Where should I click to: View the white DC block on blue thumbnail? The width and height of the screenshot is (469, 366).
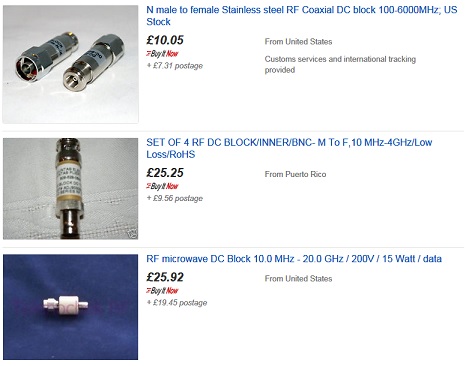point(70,307)
